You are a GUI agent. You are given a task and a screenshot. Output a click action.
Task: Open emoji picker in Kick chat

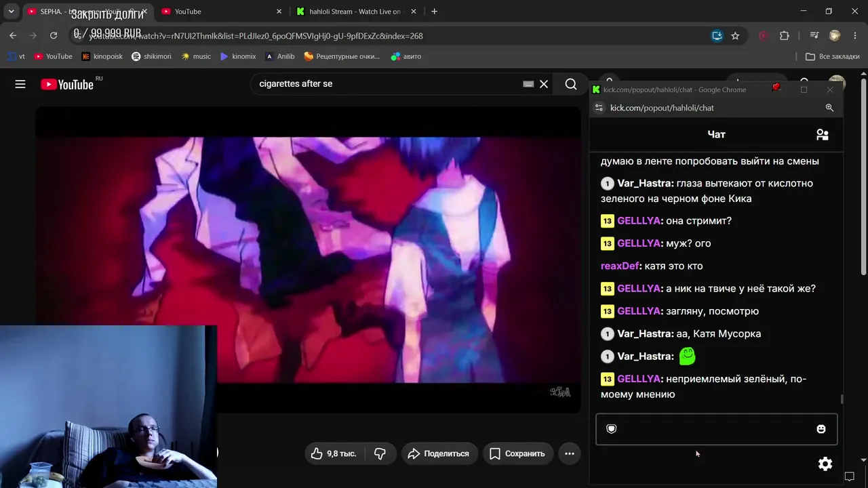coord(821,429)
